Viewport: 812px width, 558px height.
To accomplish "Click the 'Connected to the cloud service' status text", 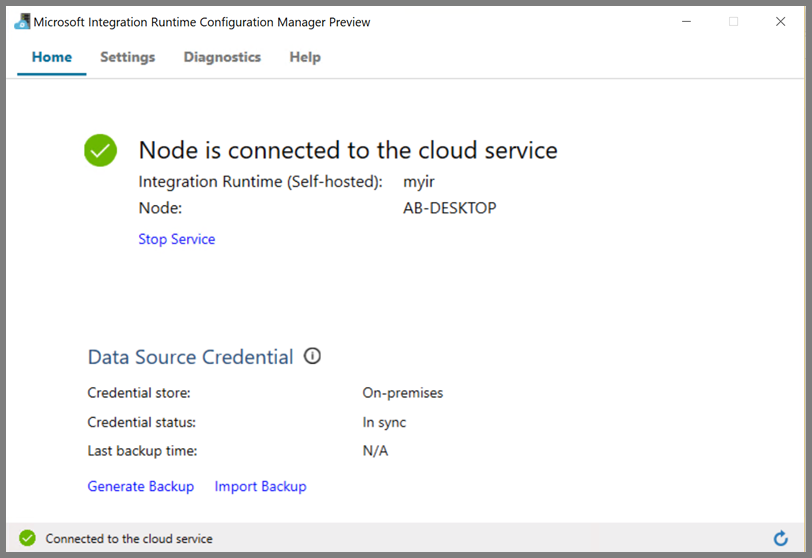I will point(129,538).
